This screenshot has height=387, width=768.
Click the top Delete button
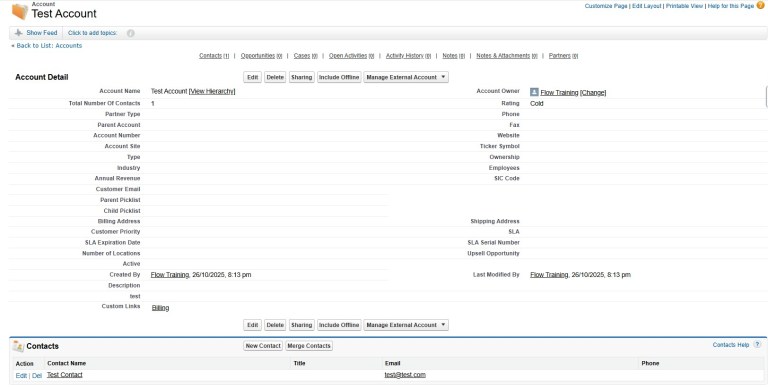coord(275,77)
